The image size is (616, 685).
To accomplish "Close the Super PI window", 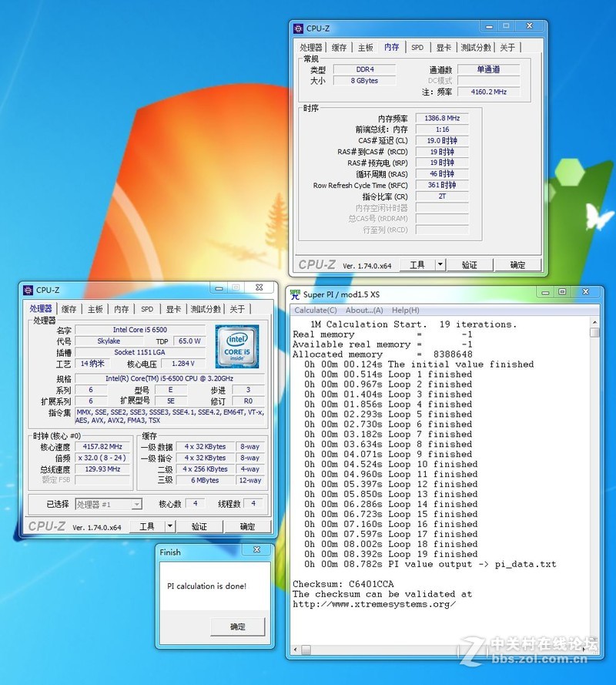I will pyautogui.click(x=587, y=293).
